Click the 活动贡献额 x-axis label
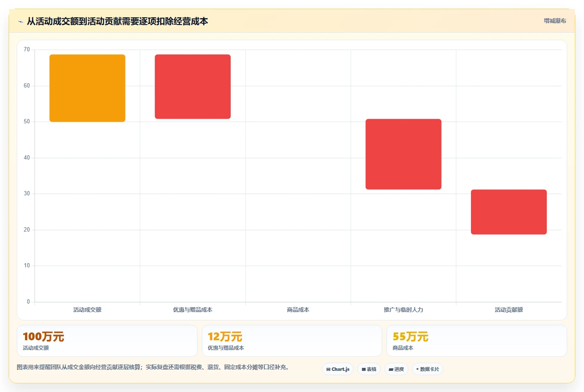Image resolution: width=584 pixels, height=392 pixels. 509,310
